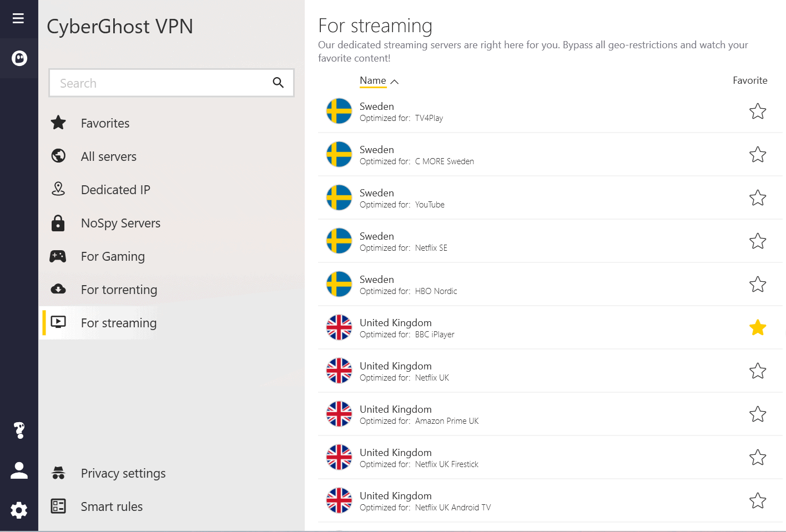Select the NoSpy Servers menu item
Image resolution: width=786 pixels, height=532 pixels.
click(120, 223)
